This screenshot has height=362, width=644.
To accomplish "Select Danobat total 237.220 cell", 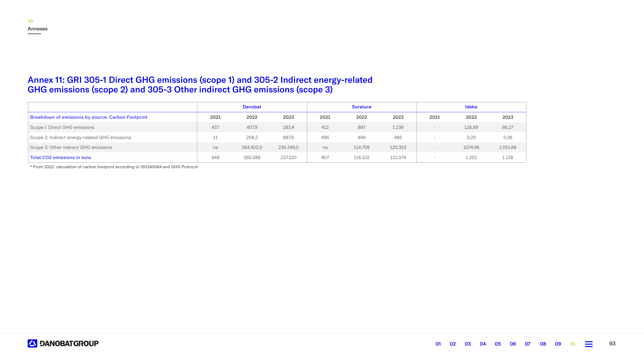I will pyautogui.click(x=288, y=158).
